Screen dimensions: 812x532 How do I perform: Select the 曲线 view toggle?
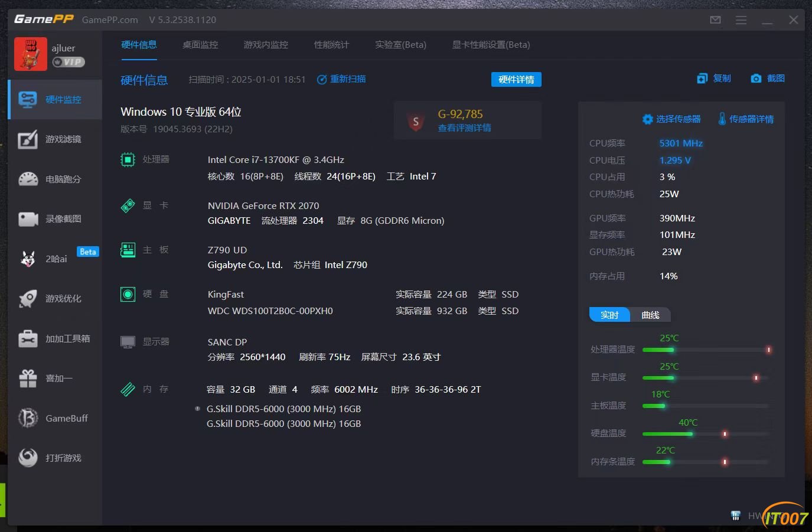650,315
